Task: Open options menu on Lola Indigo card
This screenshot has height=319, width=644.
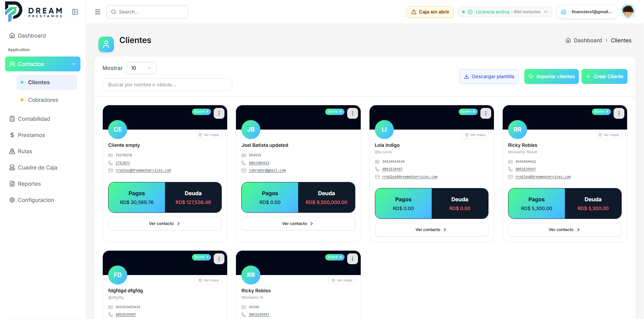Action: pos(486,113)
